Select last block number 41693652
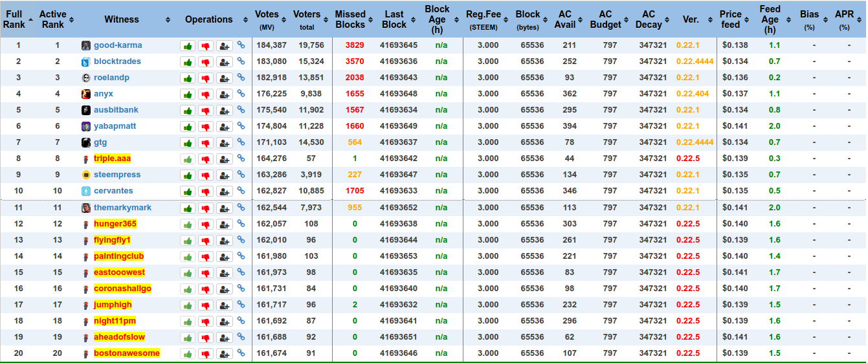The width and height of the screenshot is (868, 363). pos(398,208)
